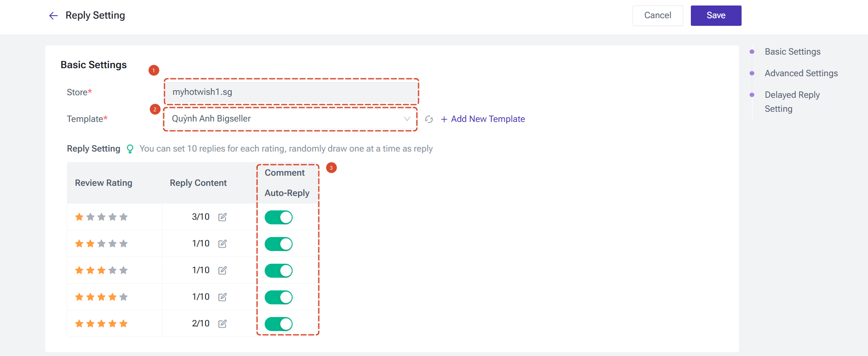Click the lightbulb tip icon near Reply Setting

(x=130, y=149)
